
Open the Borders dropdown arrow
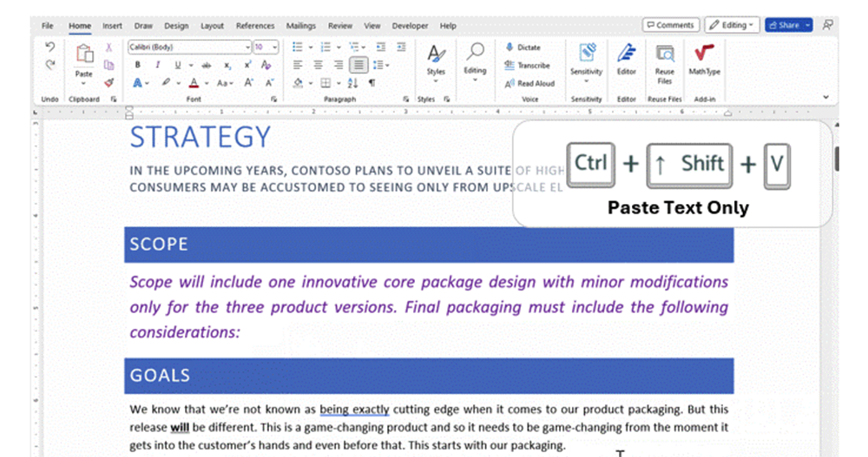[x=339, y=83]
